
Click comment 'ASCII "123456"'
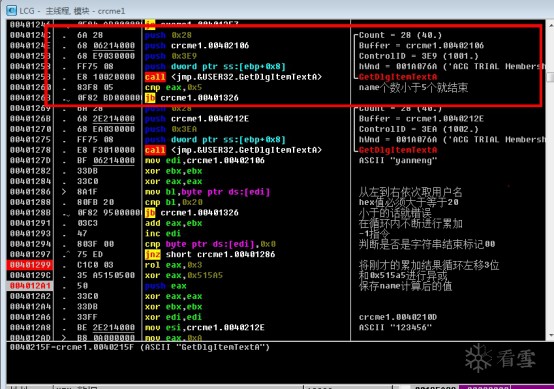click(395, 328)
